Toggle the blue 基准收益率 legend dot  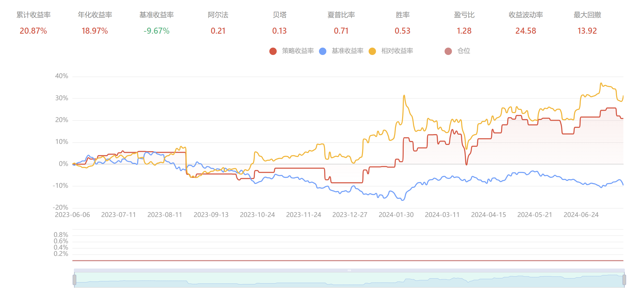pyautogui.click(x=323, y=51)
